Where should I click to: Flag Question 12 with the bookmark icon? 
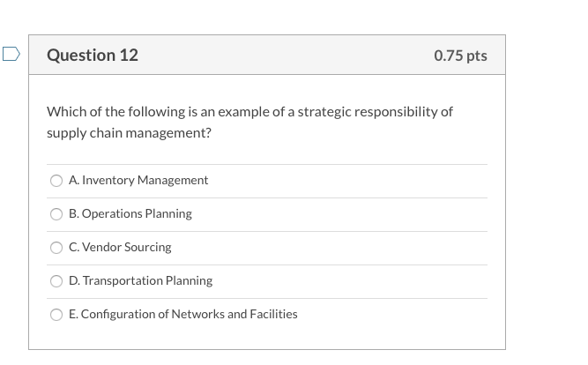tap(10, 54)
